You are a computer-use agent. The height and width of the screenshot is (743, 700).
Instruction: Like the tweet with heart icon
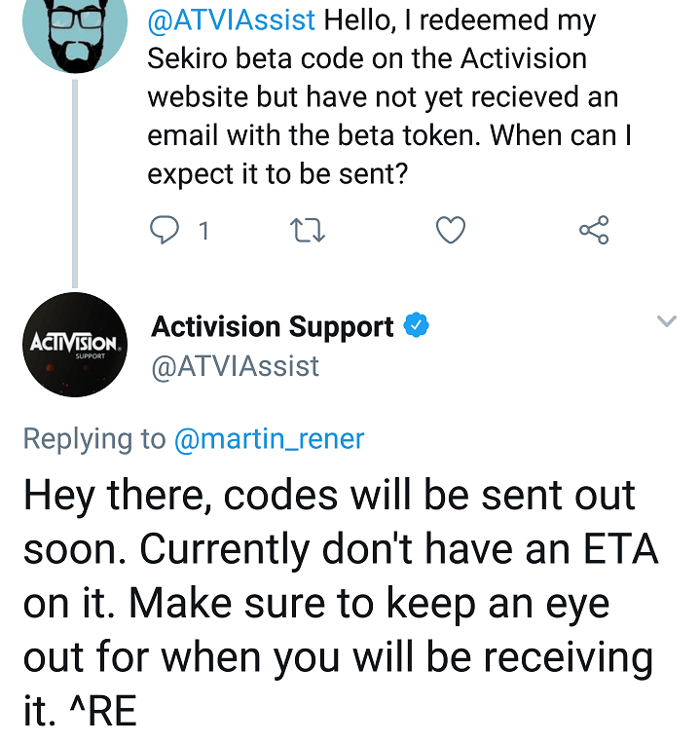point(451,230)
